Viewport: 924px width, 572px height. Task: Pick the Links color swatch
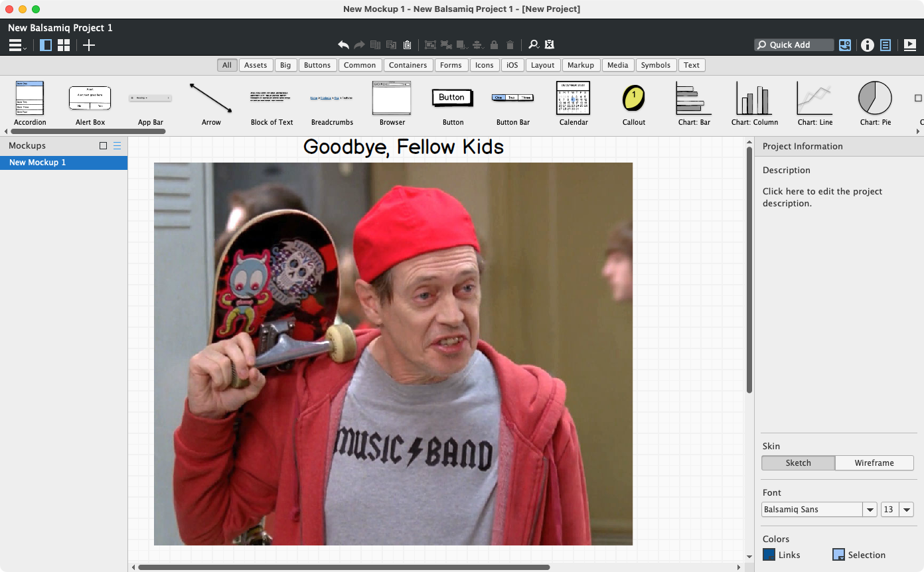pos(769,555)
